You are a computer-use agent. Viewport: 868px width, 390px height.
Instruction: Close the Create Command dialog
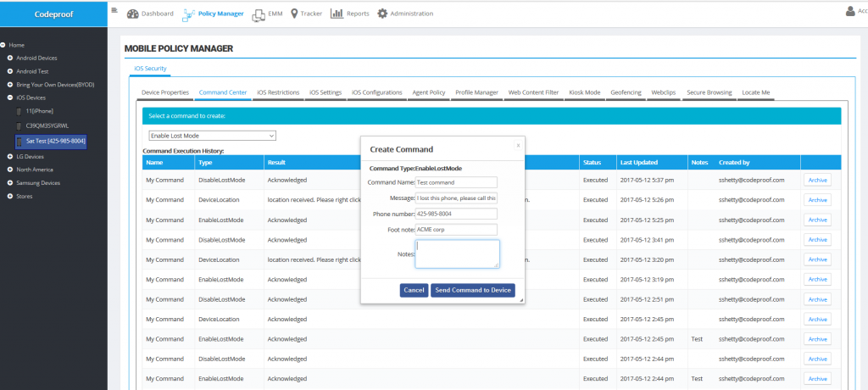pos(518,145)
